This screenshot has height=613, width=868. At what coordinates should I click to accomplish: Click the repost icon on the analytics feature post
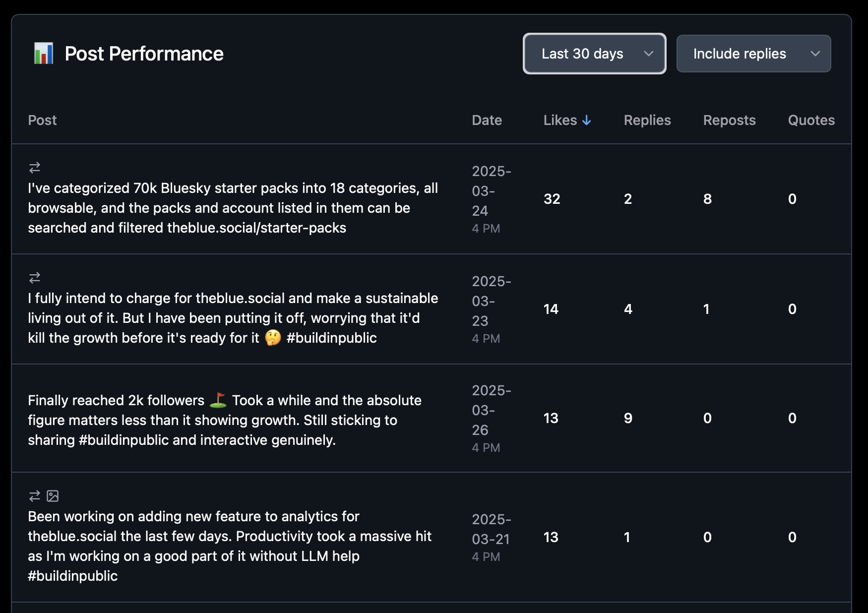point(34,495)
